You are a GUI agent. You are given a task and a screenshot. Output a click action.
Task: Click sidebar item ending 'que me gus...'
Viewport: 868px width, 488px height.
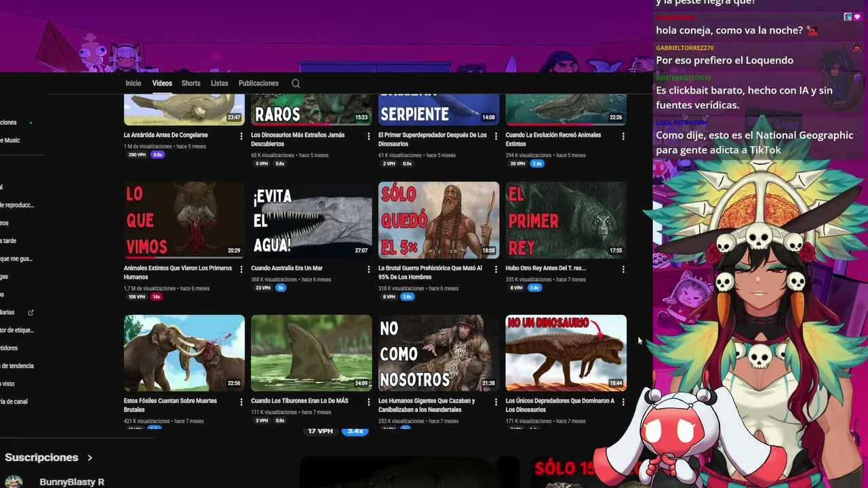click(x=16, y=258)
